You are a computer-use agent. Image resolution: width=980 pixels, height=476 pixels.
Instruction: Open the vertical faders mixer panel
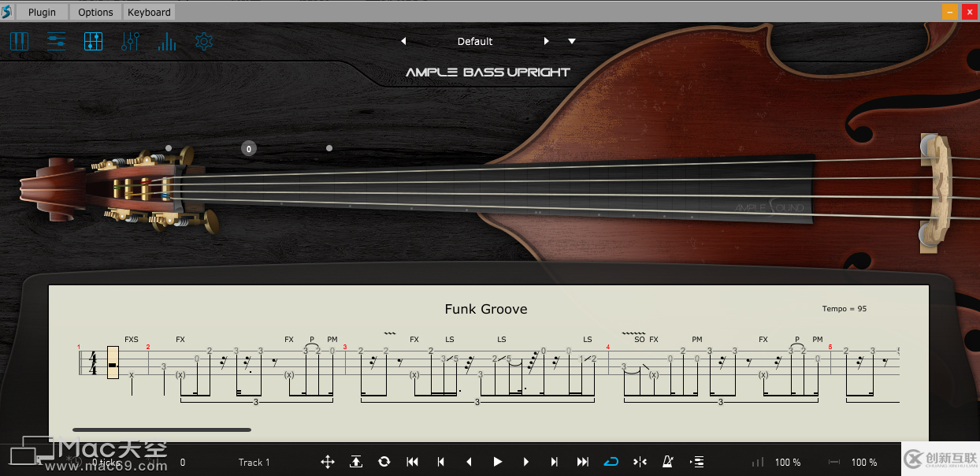pyautogui.click(x=130, y=41)
